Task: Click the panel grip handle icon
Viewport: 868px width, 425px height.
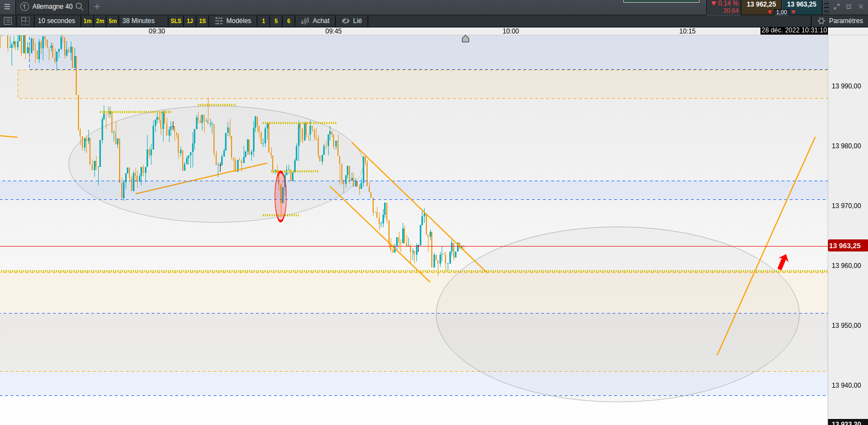Action: [826, 7]
